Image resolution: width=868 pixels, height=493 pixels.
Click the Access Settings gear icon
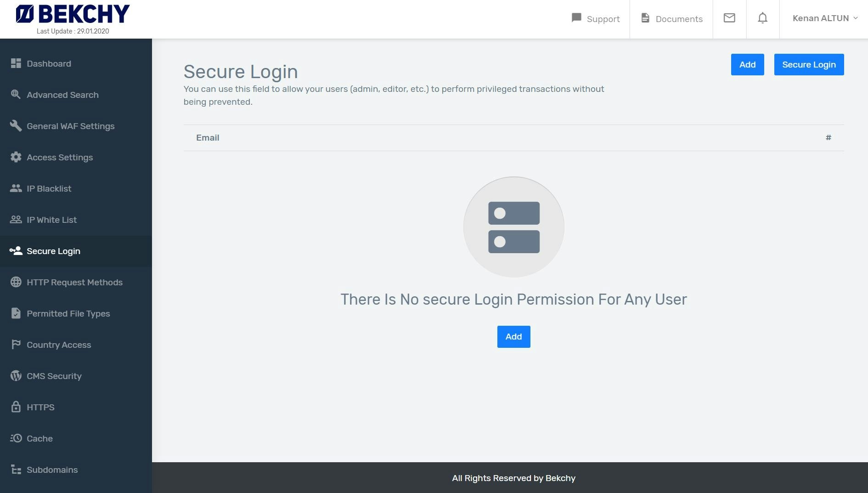[16, 157]
